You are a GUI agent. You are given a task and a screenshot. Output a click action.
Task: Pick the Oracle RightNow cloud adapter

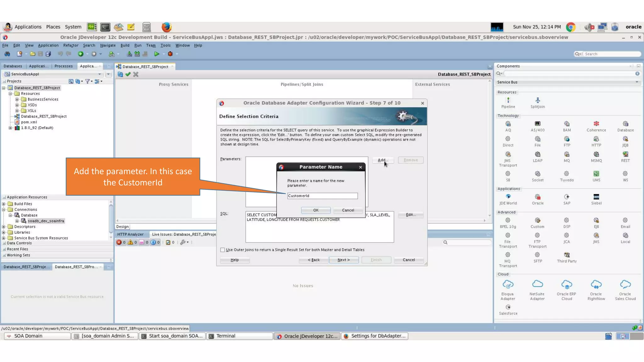click(x=596, y=285)
